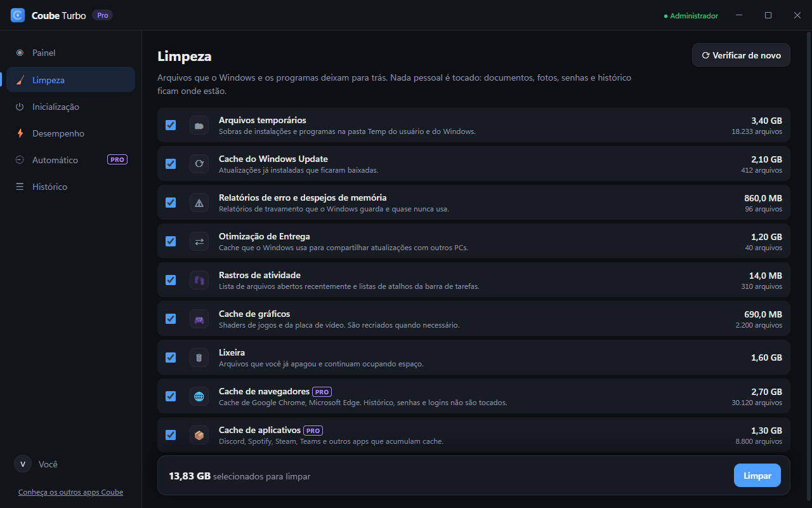The image size is (812, 508).
Task: Click the Cache do Windows Update icon
Action: pos(199,164)
